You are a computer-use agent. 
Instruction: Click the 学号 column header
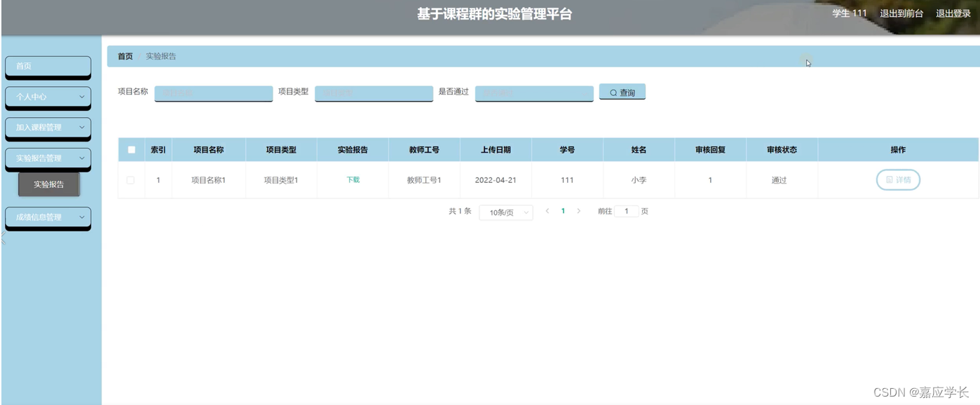[567, 150]
